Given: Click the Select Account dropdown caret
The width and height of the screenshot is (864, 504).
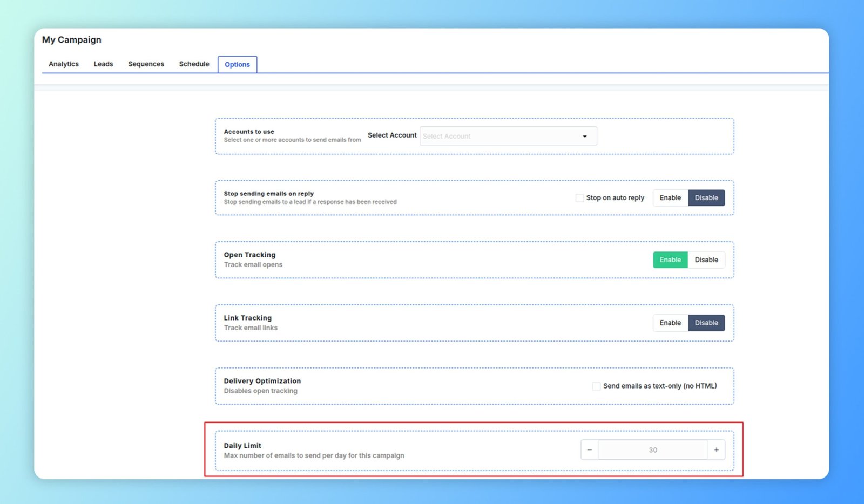Looking at the screenshot, I should click(584, 137).
